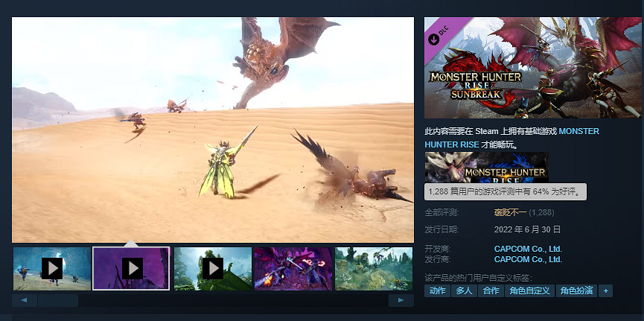Click the main desert gameplay video
This screenshot has height=321, width=644.
coord(213,130)
